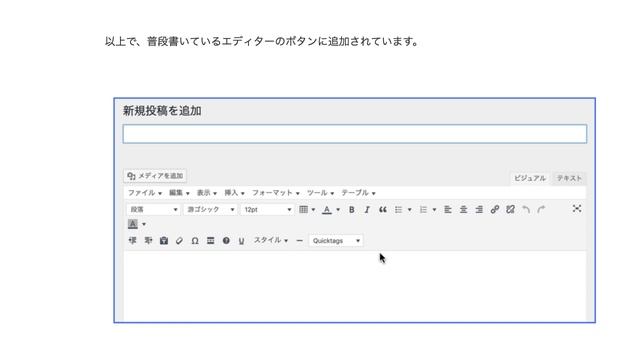The image size is (640, 360).
Task: Click the clear formatting eraser icon
Action: pos(179,241)
